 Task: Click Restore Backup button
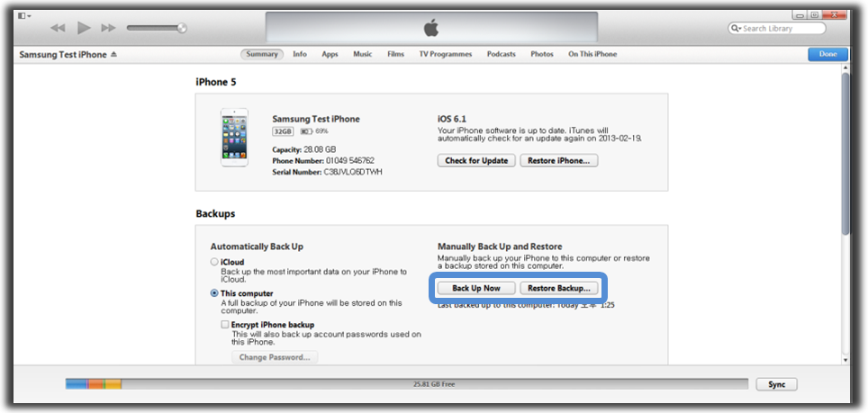(558, 288)
